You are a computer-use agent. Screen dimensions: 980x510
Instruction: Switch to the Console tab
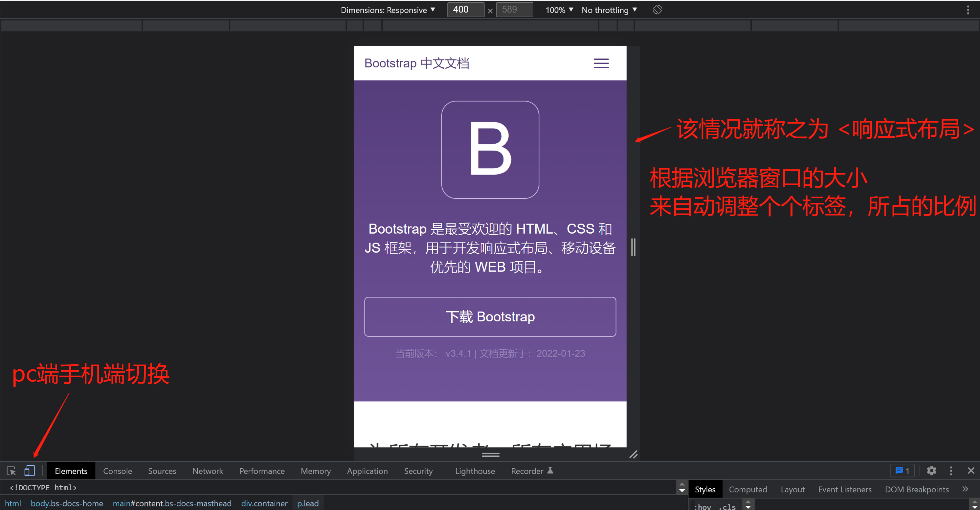(x=118, y=471)
